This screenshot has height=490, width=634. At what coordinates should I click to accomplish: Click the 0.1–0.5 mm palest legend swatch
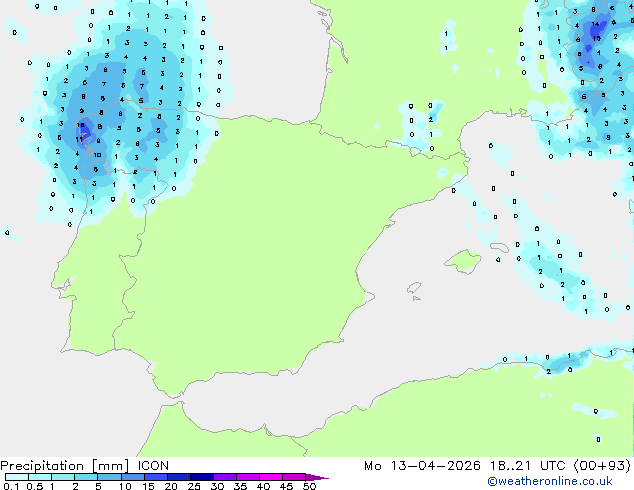17,477
